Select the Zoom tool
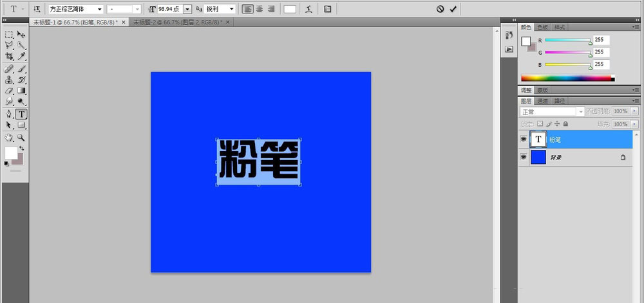 point(21,138)
